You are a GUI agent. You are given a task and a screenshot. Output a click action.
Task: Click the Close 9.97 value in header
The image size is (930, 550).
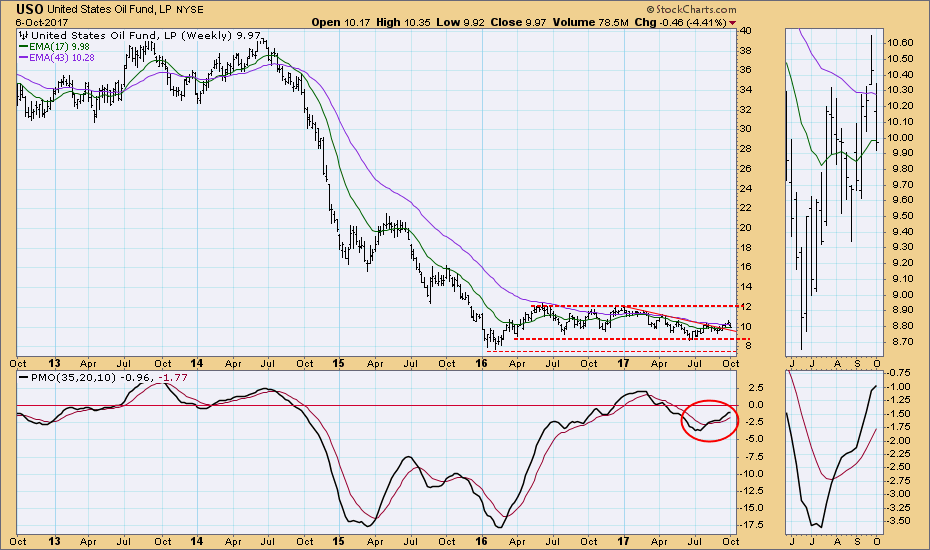coord(544,22)
